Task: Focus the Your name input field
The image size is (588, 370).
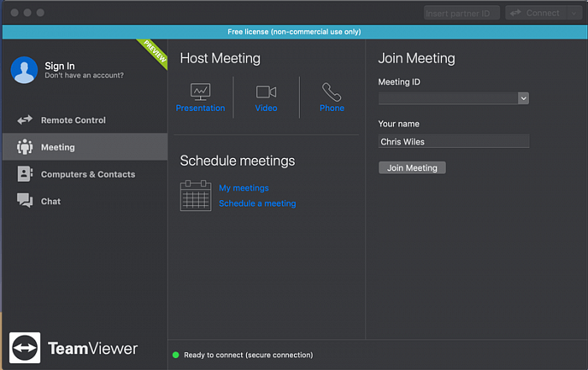Action: (x=454, y=142)
